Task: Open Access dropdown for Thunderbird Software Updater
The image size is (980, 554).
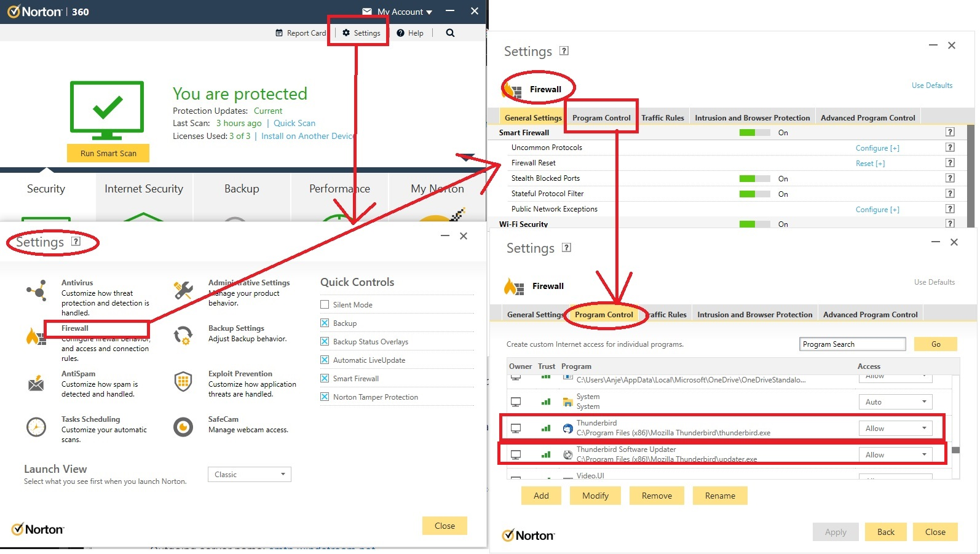Action: 895,455
